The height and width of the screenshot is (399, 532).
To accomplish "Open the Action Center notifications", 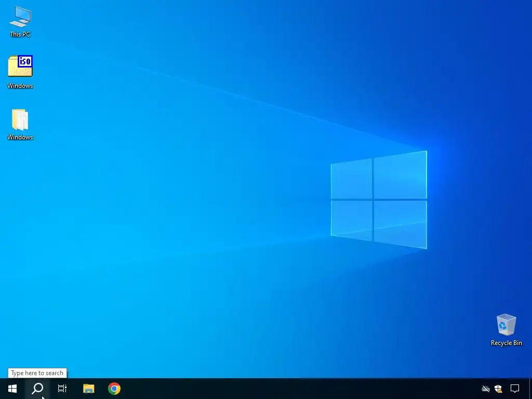I will click(515, 389).
